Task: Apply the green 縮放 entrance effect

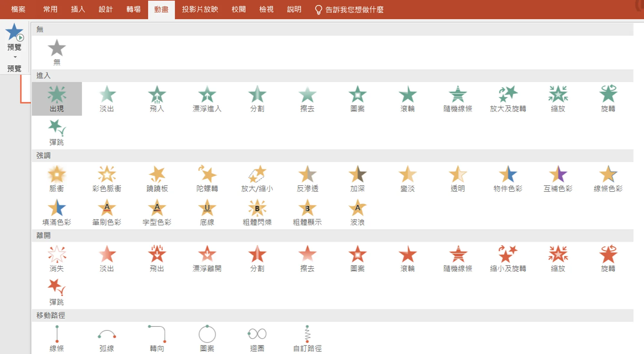Action: click(x=558, y=99)
